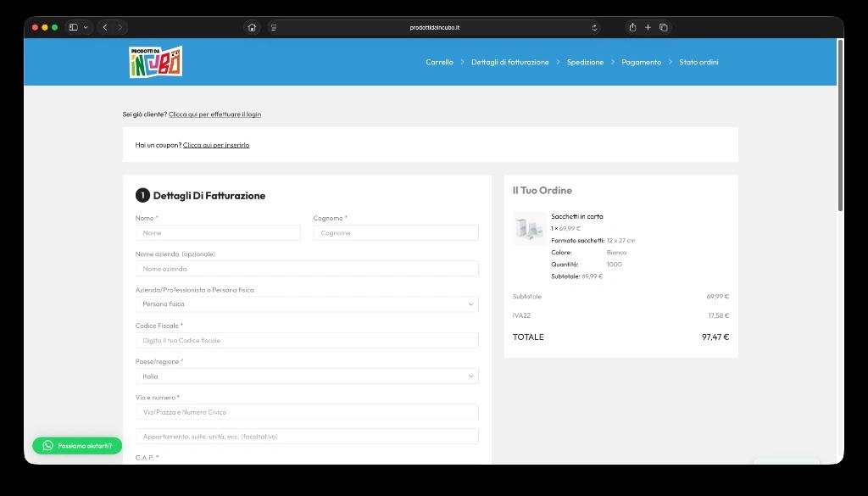Screen dimensions: 868x496
Task: Click the 'Nome azienda' input field
Action: tap(307, 269)
